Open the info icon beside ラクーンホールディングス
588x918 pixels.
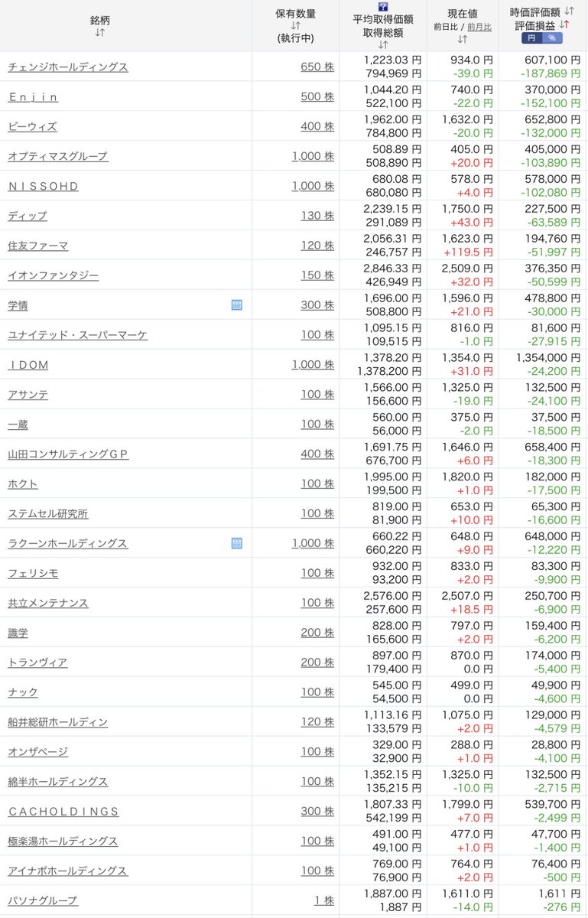click(237, 542)
